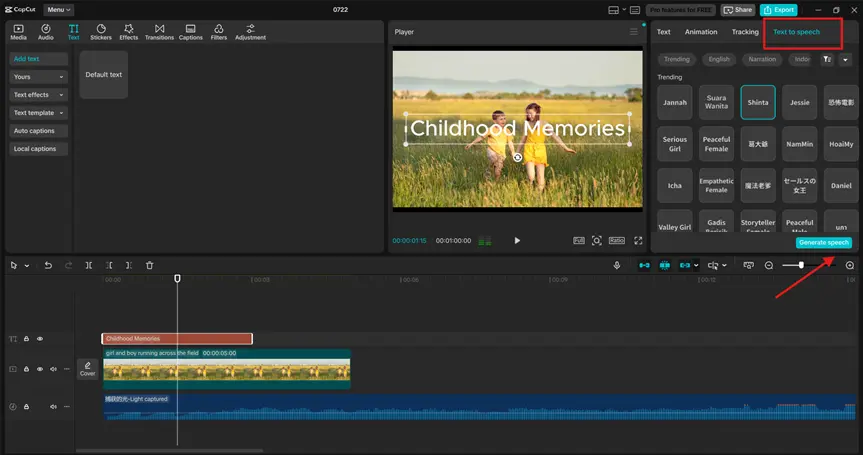
Task: Switch to the Tracking tab
Action: 745,32
